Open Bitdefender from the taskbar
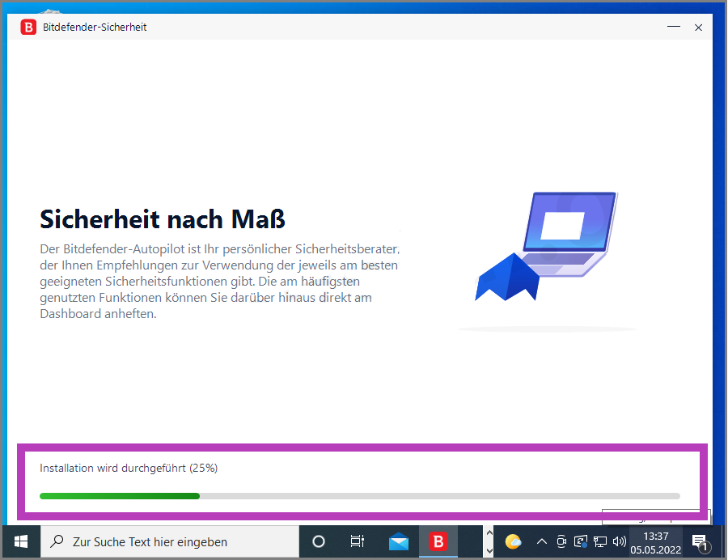The width and height of the screenshot is (728, 560). point(438,541)
